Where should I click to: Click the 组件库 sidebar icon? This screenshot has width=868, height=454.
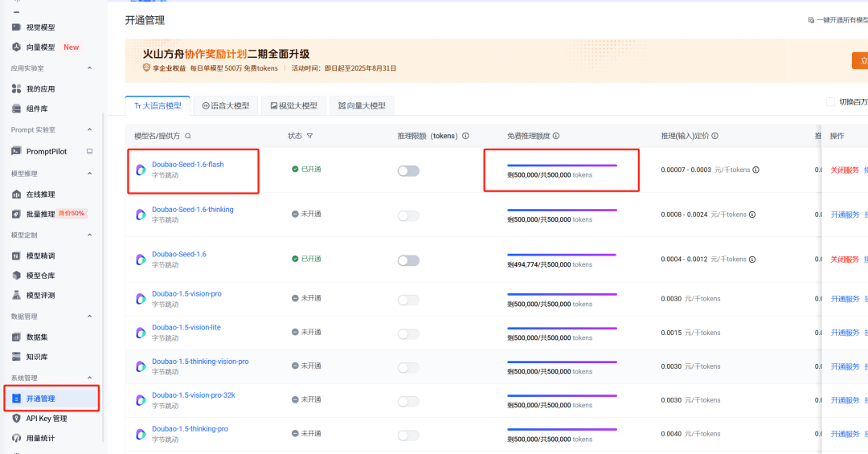click(17, 108)
